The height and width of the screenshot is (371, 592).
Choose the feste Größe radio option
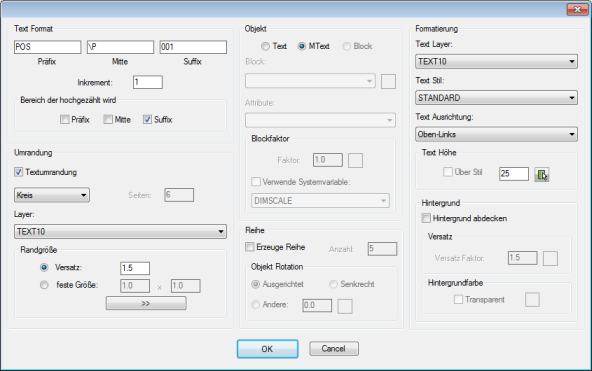coord(44,285)
